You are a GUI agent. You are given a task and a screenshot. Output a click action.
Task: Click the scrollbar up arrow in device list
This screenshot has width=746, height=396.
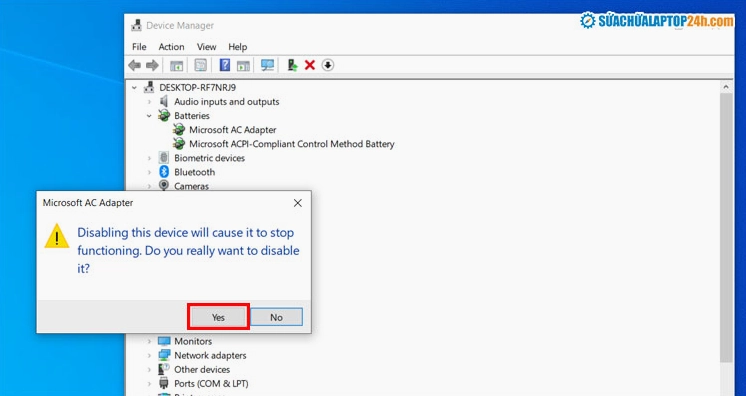click(726, 87)
